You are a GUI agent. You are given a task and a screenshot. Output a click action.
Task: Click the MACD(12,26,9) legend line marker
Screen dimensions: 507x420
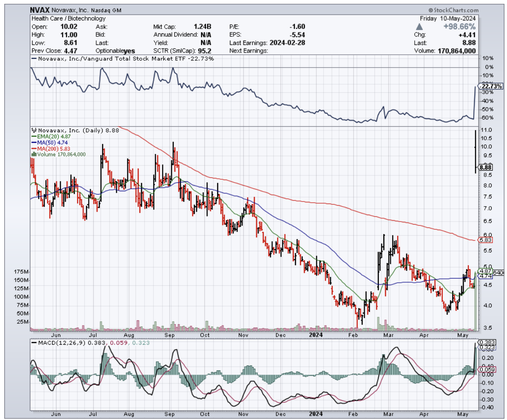point(34,343)
